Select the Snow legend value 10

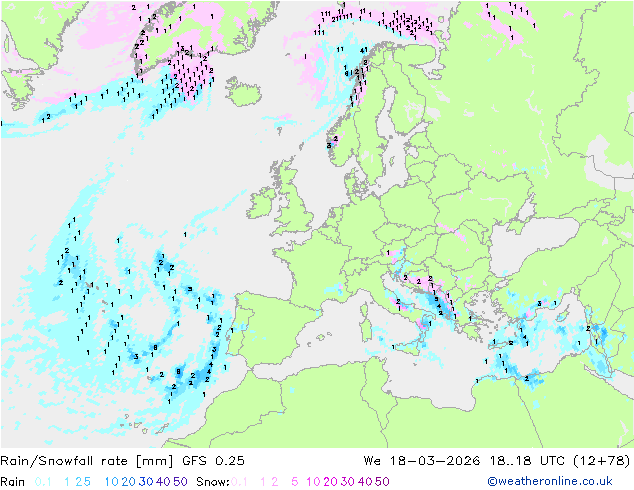[x=313, y=482]
